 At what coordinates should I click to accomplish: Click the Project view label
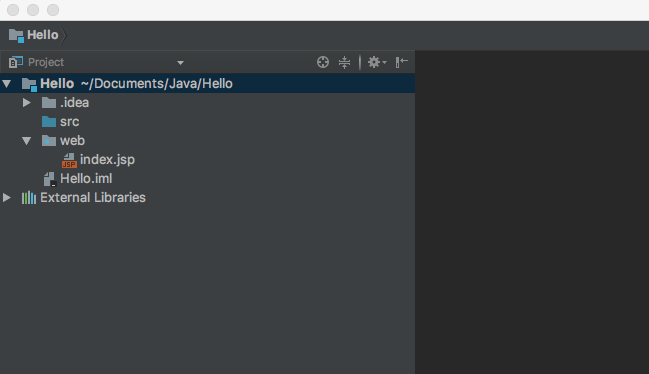(x=46, y=62)
